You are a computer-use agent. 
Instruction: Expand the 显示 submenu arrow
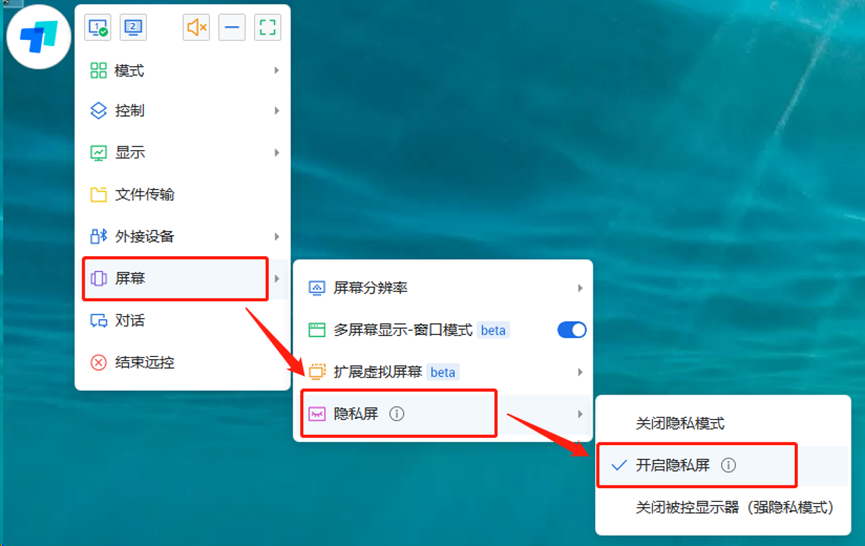tap(276, 153)
